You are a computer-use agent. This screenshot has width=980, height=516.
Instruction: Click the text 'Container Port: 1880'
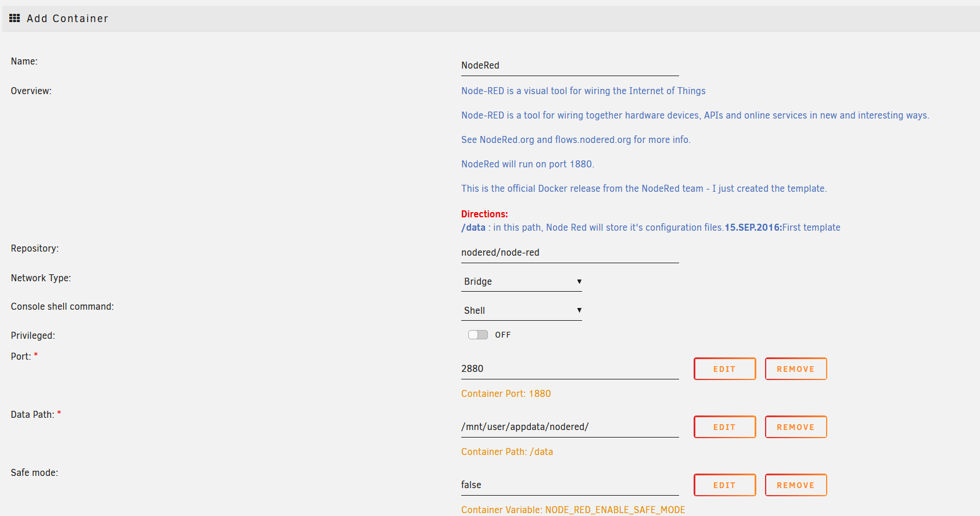click(x=506, y=393)
